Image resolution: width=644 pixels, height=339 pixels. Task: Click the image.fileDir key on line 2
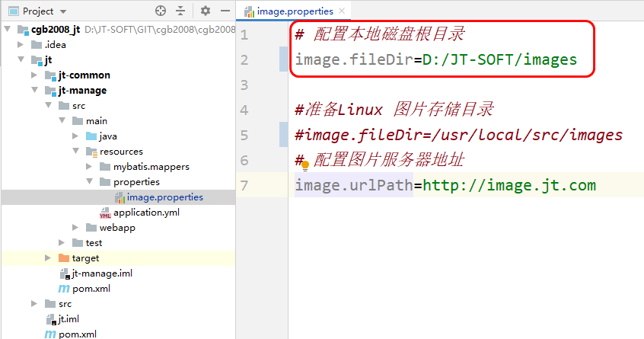pyautogui.click(x=354, y=60)
